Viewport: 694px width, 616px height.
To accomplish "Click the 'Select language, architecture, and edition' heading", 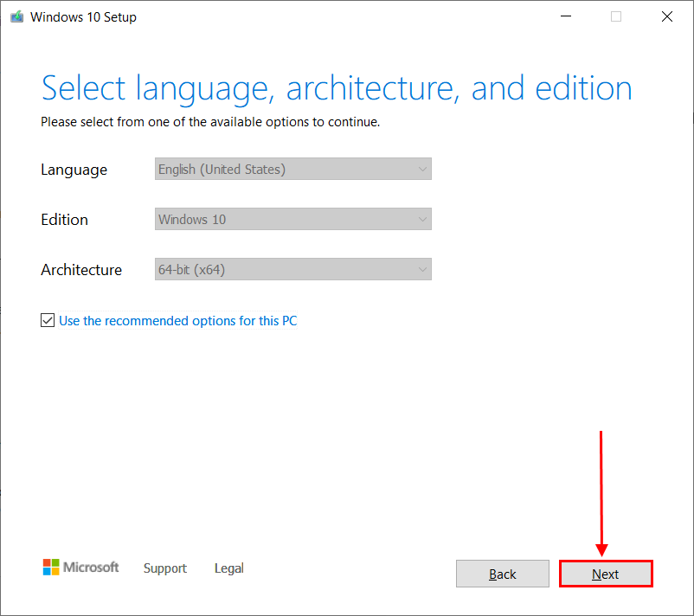I will 337,89.
